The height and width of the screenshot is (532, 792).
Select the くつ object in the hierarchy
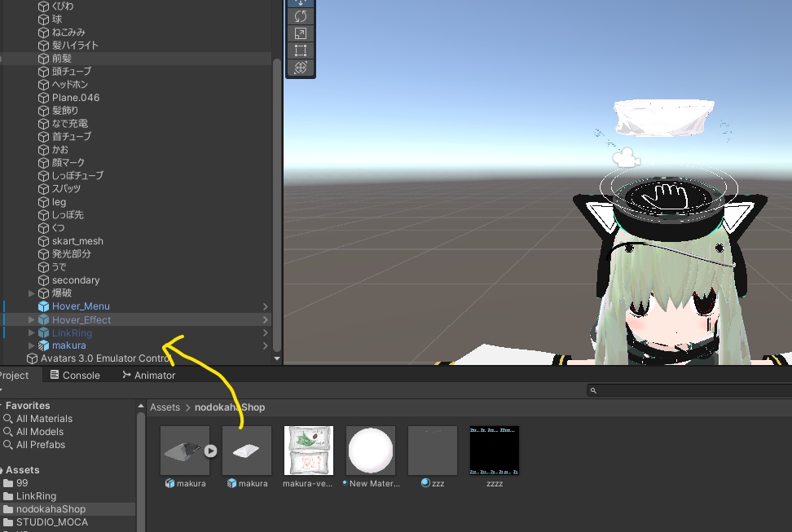tap(59, 228)
